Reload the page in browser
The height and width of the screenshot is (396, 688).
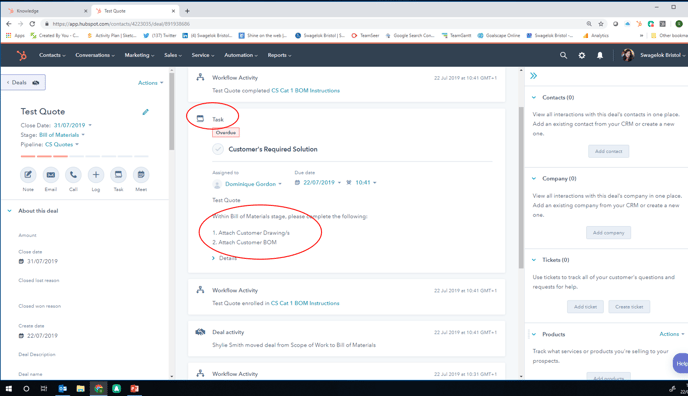pos(32,24)
